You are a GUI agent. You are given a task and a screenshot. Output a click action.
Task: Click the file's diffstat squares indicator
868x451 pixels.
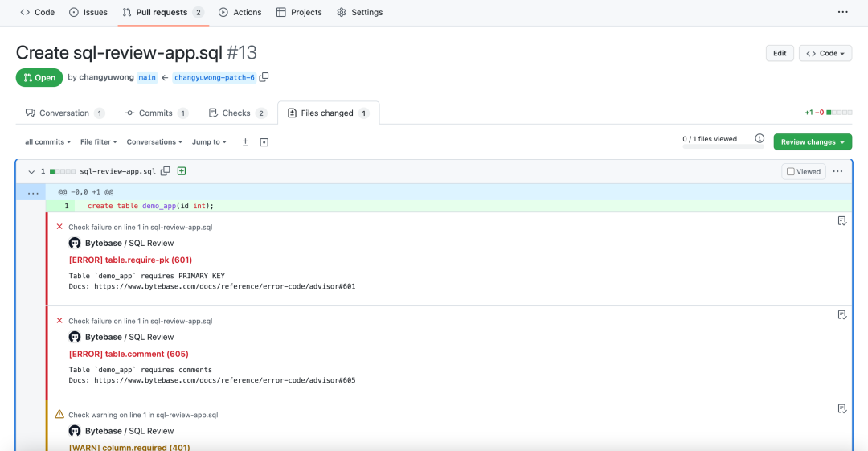click(63, 172)
